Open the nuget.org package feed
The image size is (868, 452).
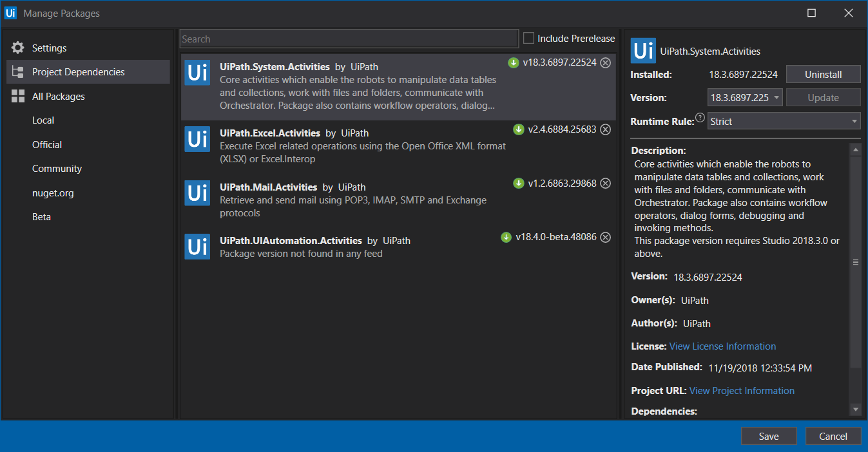[53, 193]
